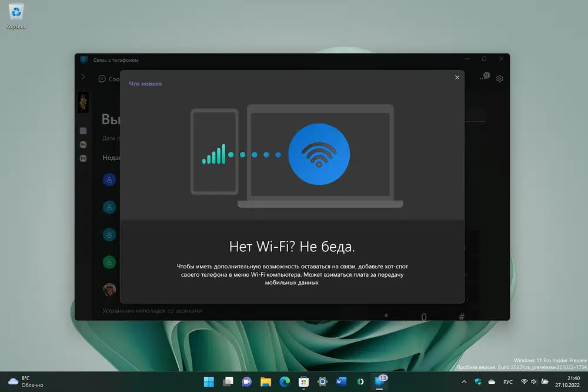Open the Messages tab in Phone Link
This screenshot has width=588, height=392.
(x=109, y=79)
